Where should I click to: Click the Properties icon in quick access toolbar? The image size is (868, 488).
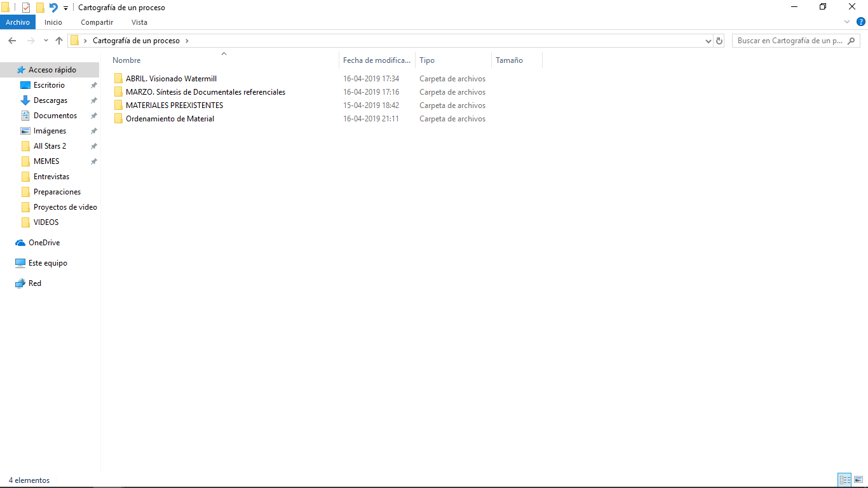click(26, 8)
